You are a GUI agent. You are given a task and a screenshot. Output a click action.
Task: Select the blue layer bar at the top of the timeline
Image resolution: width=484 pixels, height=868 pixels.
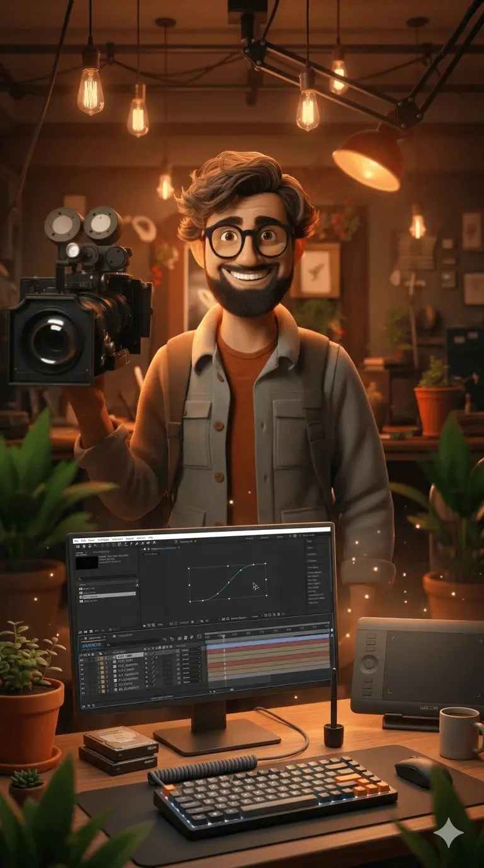pyautogui.click(x=267, y=642)
